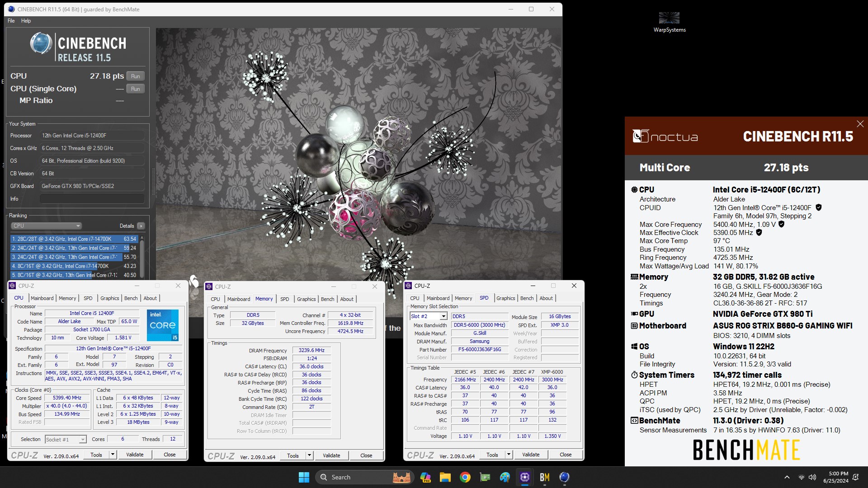This screenshot has height=488, width=868.
Task: Click the Part Number F5-6000J3636F16G
Action: click(480, 350)
